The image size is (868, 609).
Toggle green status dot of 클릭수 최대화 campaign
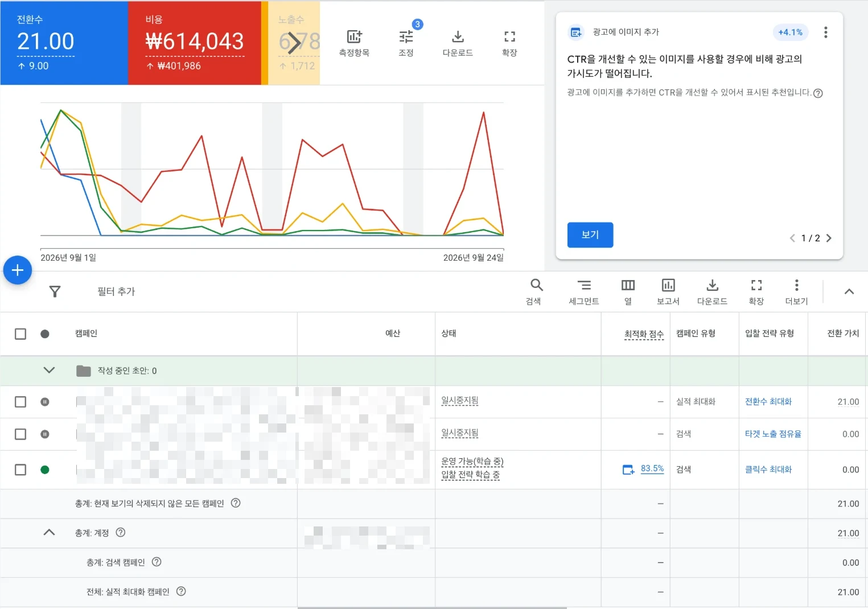click(45, 470)
